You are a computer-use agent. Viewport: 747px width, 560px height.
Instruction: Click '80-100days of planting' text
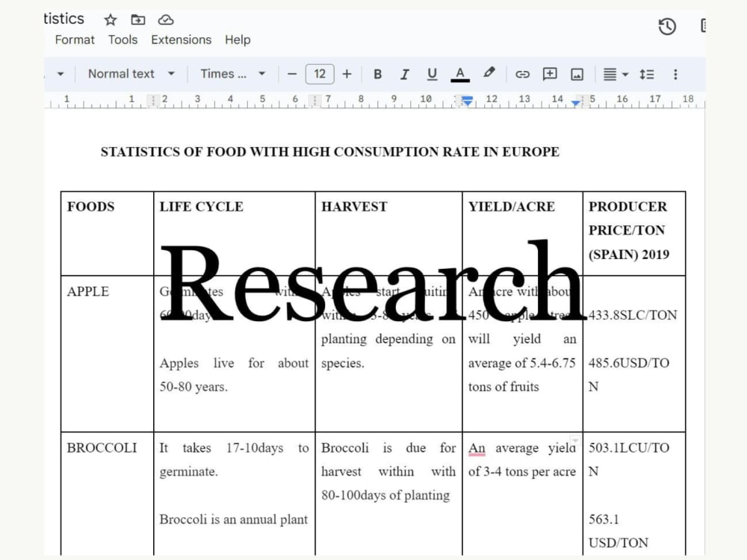(385, 495)
